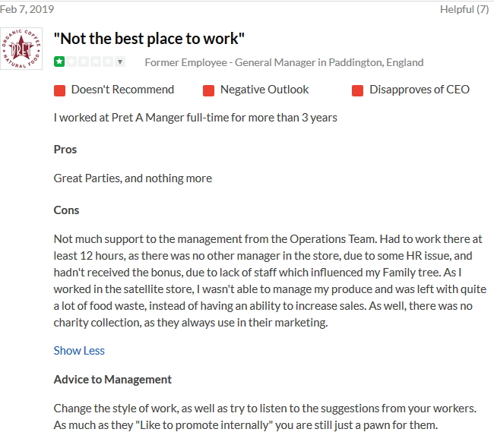Click the Pros section heading
Image resolution: width=494 pixels, height=448 pixels.
pos(65,150)
